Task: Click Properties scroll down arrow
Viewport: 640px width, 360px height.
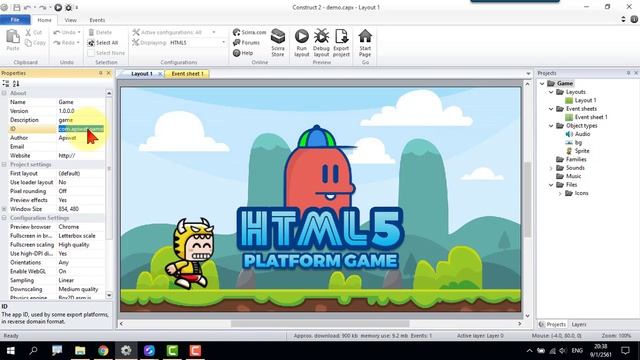Action: (x=109, y=295)
